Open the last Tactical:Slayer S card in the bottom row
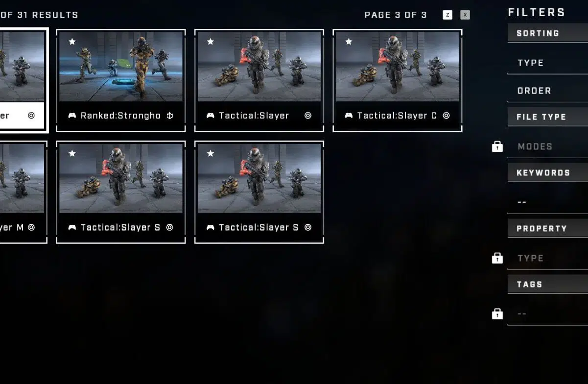The height and width of the screenshot is (384, 588). click(259, 192)
